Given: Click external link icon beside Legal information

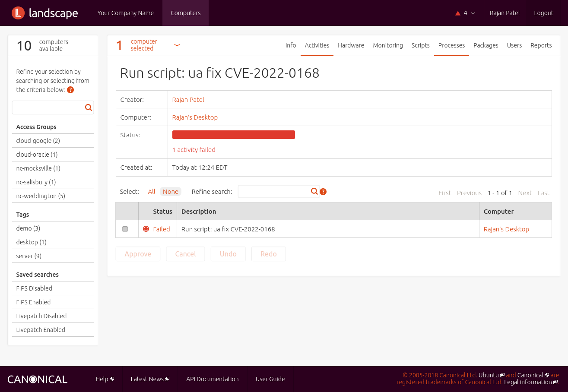Looking at the screenshot, I should coord(555,382).
